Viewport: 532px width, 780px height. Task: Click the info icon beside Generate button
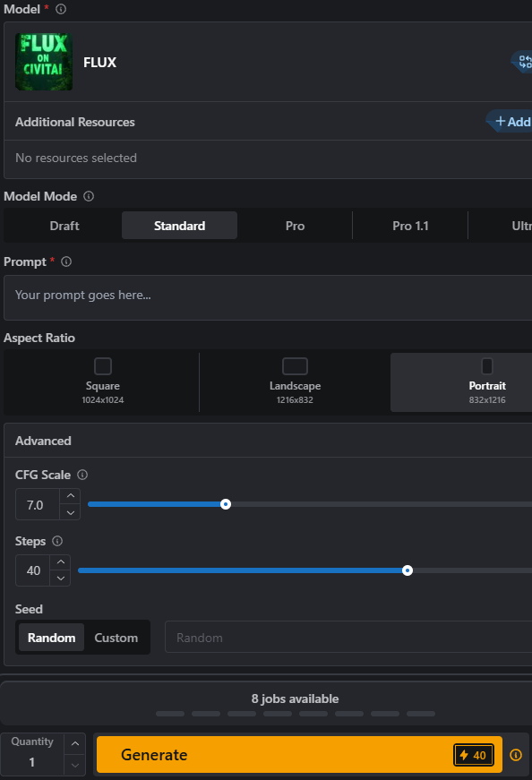(x=516, y=755)
